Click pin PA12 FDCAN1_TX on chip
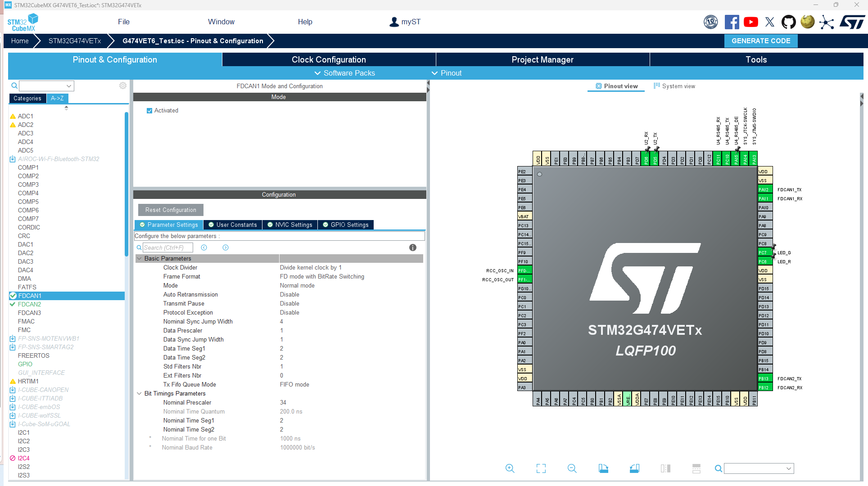868x486 pixels. point(765,189)
